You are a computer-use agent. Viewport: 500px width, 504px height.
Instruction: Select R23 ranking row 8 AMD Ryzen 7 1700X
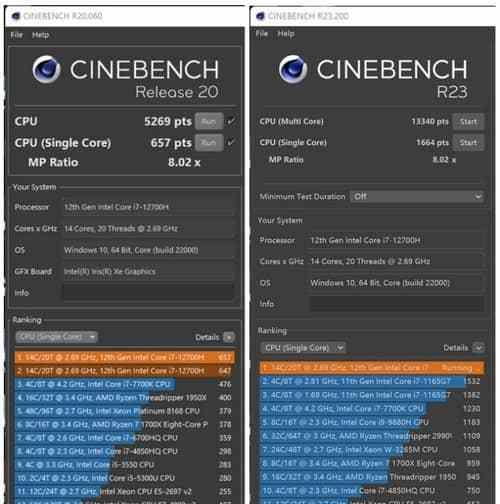point(372,463)
